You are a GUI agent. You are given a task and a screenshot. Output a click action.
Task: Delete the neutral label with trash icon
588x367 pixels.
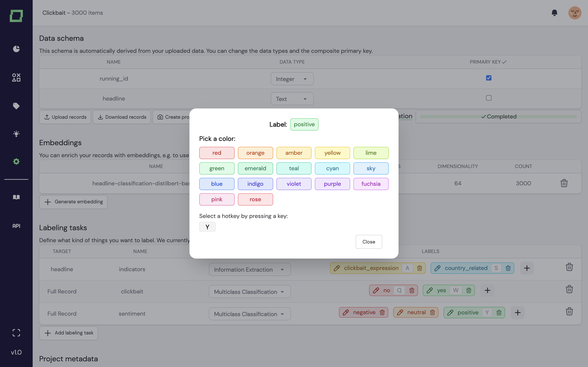pos(432,312)
